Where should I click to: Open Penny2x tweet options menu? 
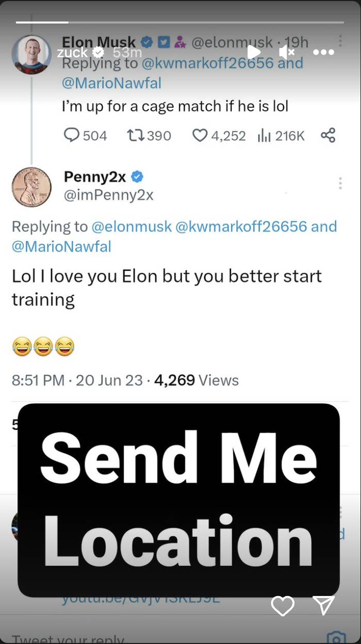340,183
